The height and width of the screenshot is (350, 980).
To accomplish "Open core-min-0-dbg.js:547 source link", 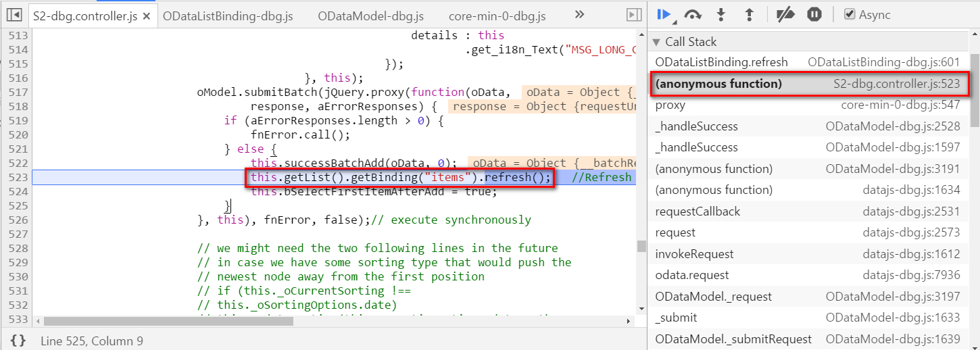I will pyautogui.click(x=900, y=105).
